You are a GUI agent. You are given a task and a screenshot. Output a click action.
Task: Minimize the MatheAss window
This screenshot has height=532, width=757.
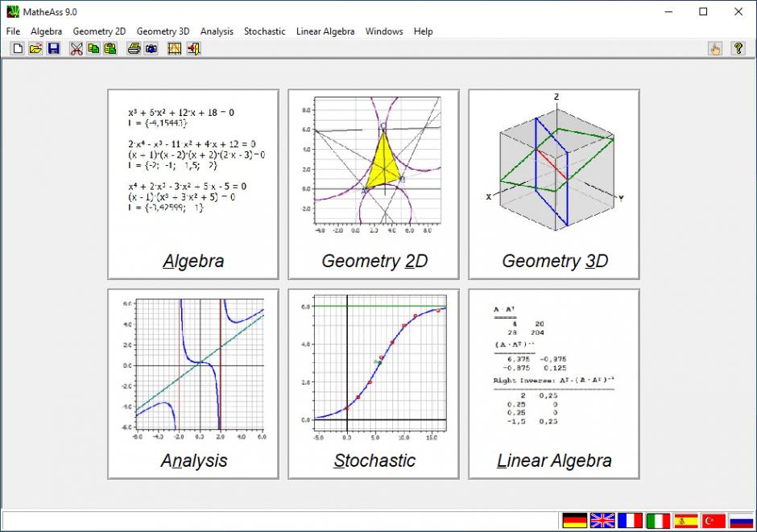click(668, 11)
